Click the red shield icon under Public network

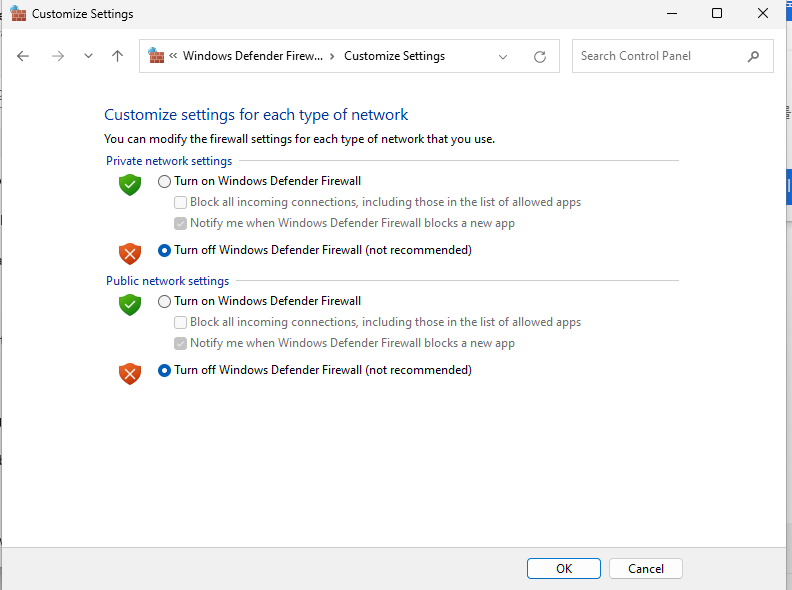[130, 374]
